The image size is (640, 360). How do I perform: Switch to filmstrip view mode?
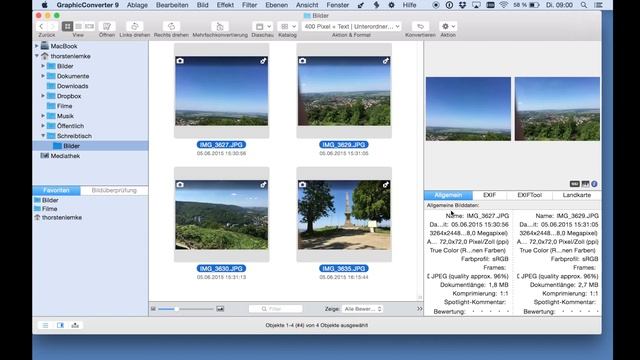(89, 26)
